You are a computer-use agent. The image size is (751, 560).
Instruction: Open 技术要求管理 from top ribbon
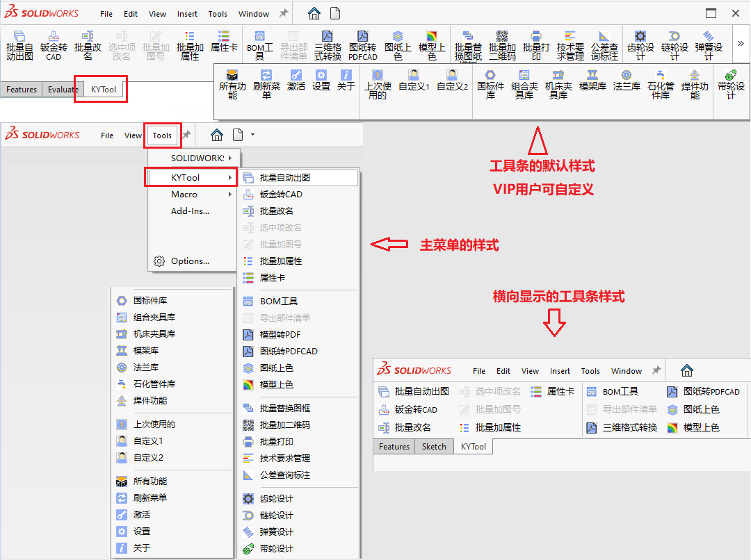pyautogui.click(x=570, y=45)
